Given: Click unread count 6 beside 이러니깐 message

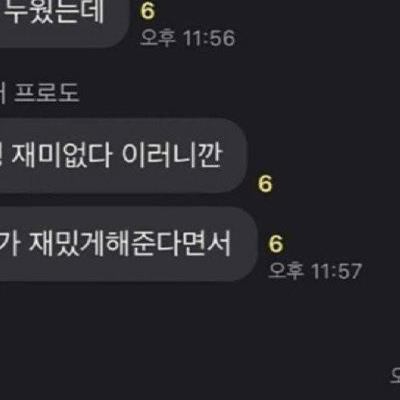Looking at the screenshot, I should (x=265, y=184).
